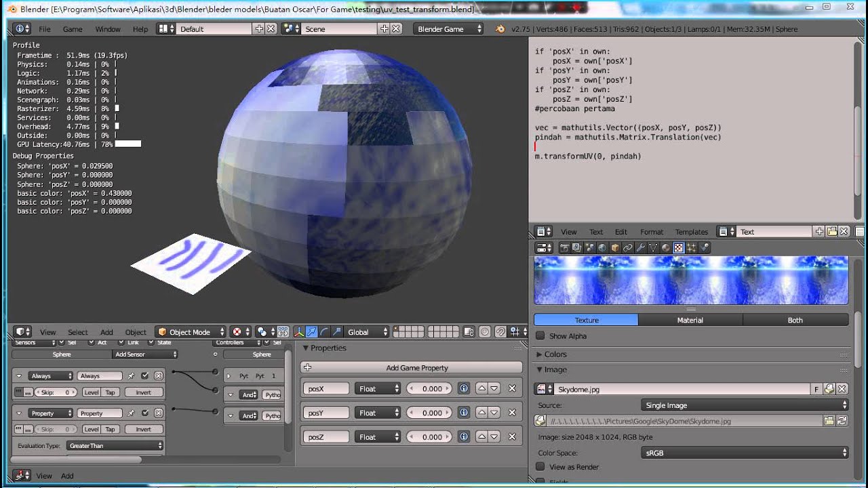Viewport: 868px width, 488px height.
Task: Delete the Always sensor
Action: click(158, 375)
